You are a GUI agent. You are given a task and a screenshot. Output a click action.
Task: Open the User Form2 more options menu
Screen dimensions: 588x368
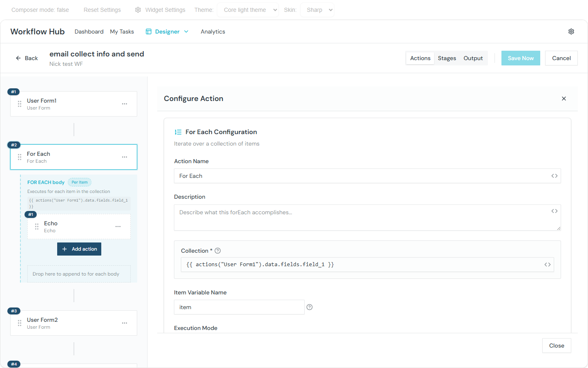coord(125,323)
